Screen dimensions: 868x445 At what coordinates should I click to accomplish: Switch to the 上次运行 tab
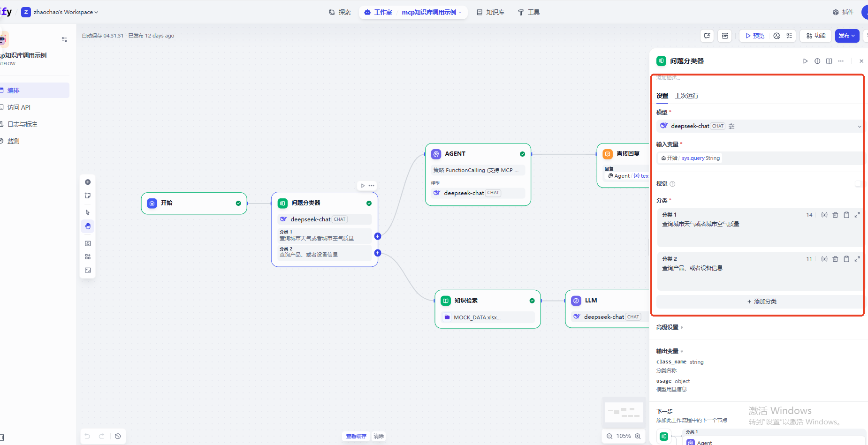coord(687,96)
